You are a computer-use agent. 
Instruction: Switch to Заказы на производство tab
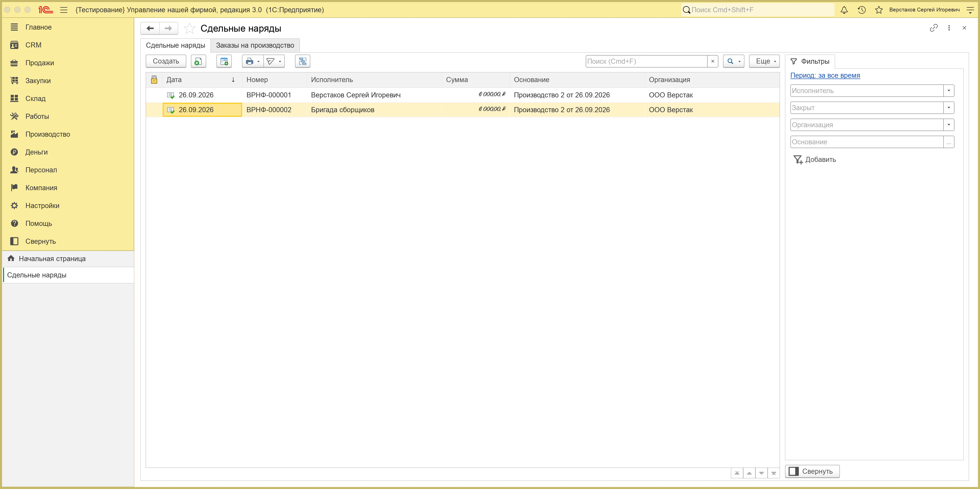pyautogui.click(x=255, y=45)
